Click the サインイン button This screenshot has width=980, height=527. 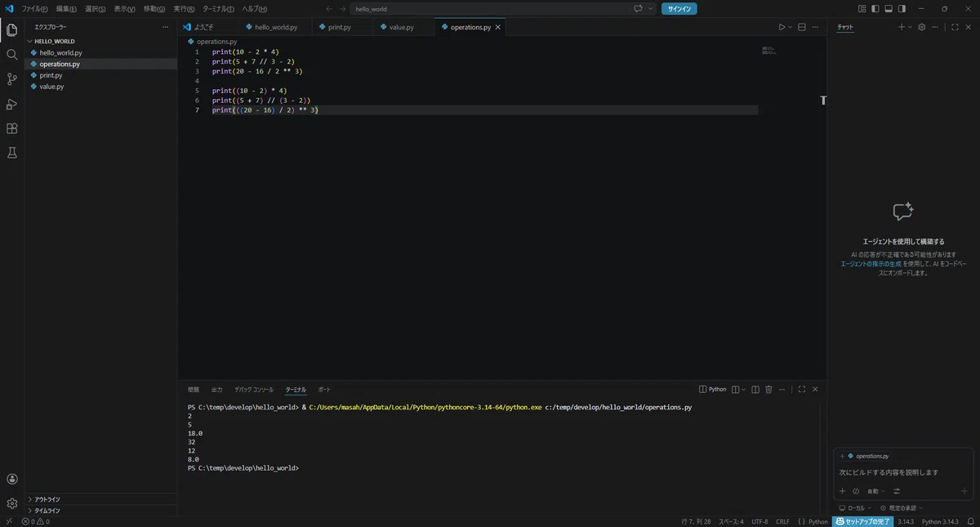point(679,9)
